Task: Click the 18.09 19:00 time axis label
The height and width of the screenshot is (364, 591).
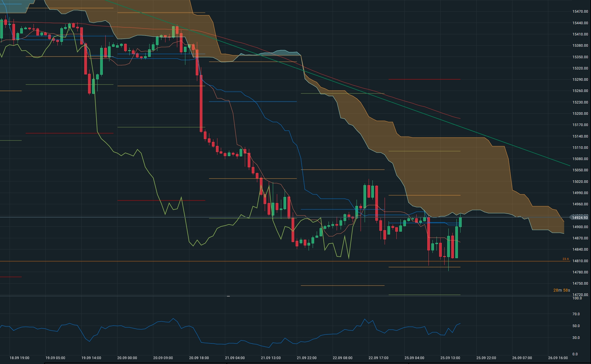Action: coord(19,358)
